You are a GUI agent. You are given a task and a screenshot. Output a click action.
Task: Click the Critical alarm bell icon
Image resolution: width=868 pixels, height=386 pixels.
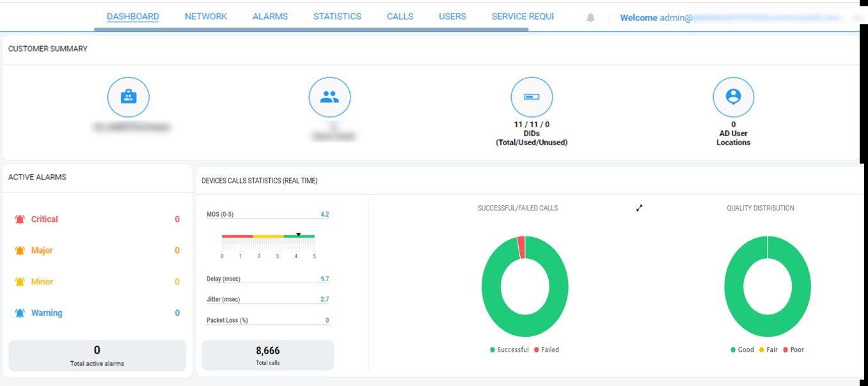coord(20,219)
